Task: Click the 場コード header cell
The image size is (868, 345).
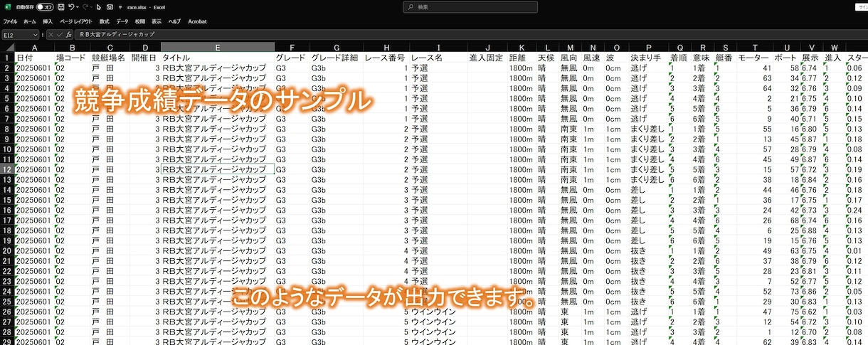Action: coord(72,58)
